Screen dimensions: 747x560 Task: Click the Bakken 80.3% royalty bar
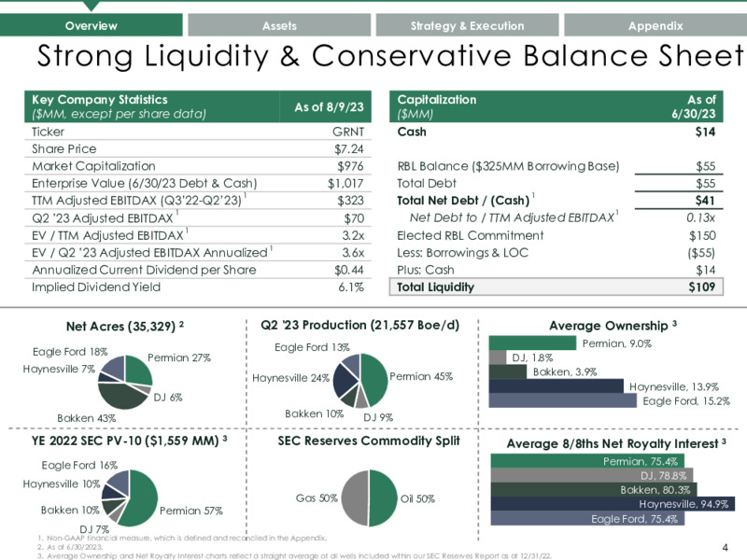pos(594,489)
